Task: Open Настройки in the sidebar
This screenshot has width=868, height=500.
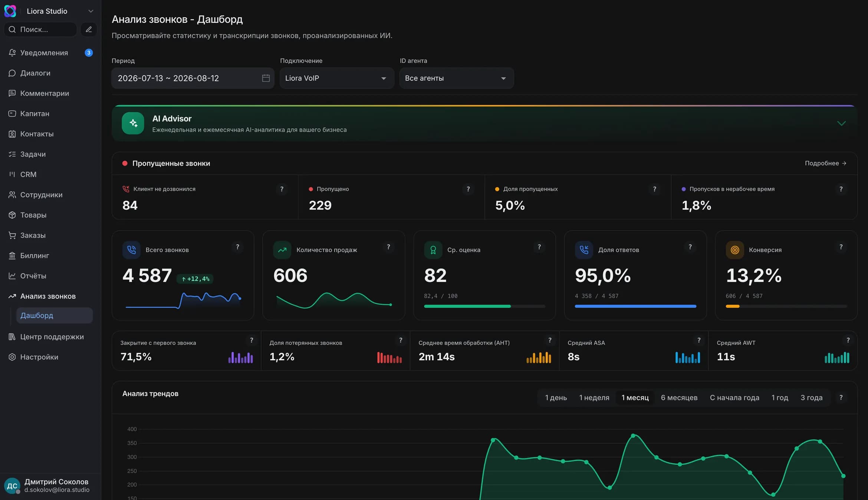Action: (x=50, y=357)
